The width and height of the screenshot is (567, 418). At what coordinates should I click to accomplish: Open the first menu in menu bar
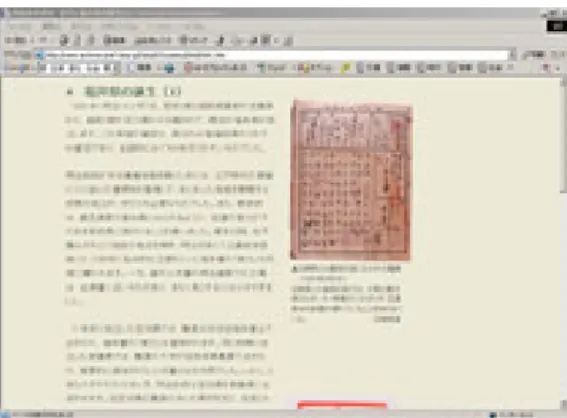tap(20, 26)
